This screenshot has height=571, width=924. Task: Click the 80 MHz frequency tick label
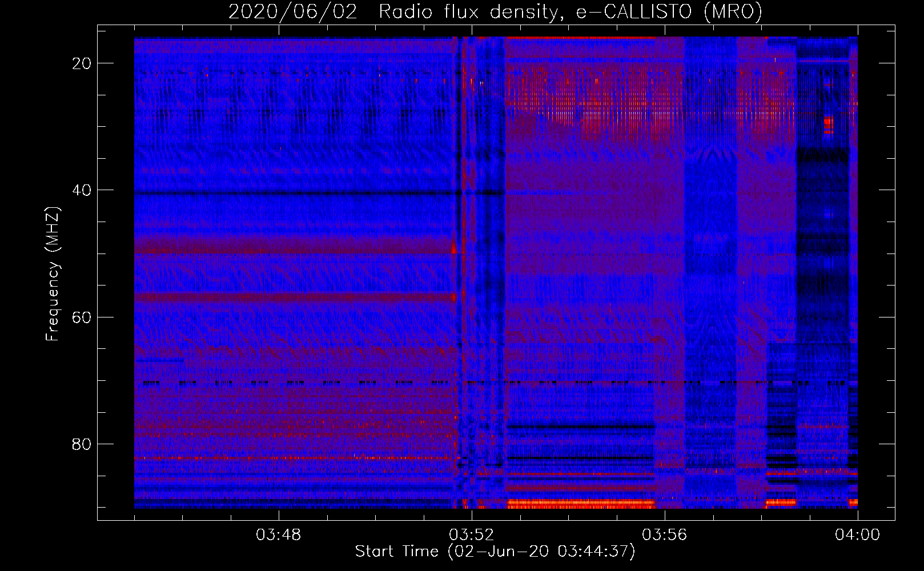pyautogui.click(x=82, y=444)
